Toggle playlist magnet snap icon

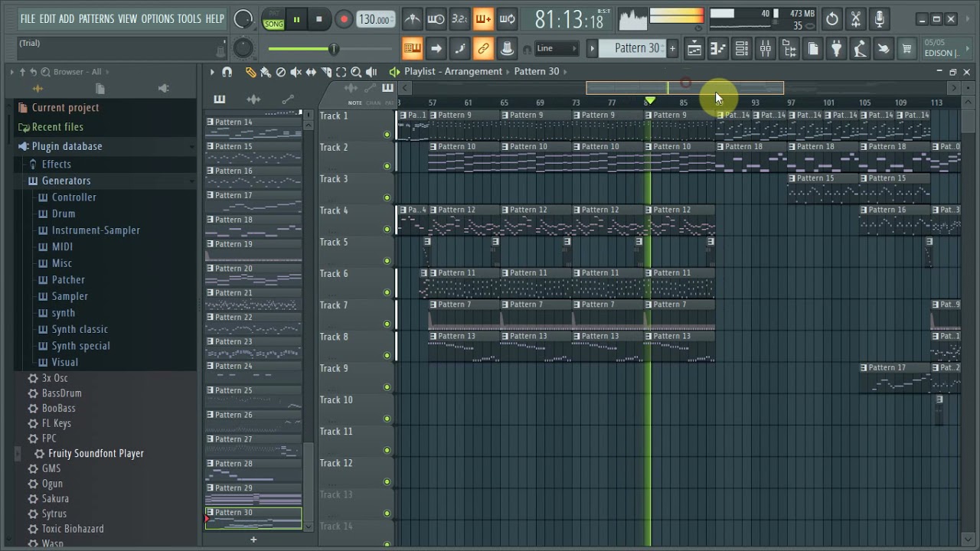(x=227, y=72)
